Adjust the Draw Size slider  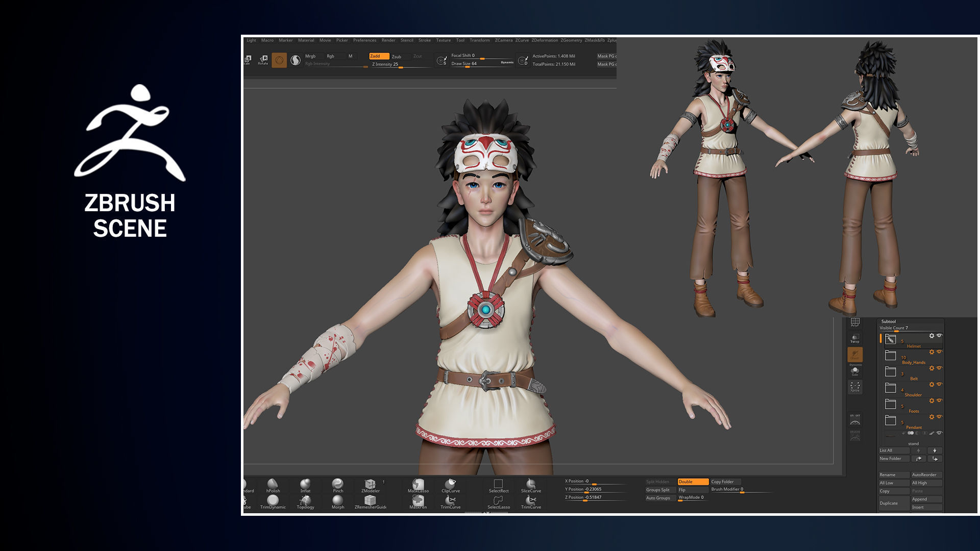click(x=482, y=64)
